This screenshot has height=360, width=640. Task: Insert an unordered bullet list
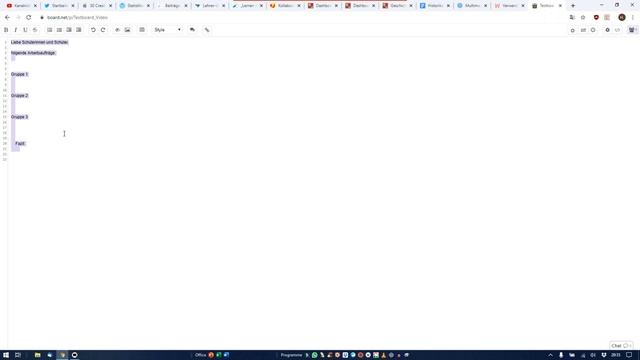click(59, 30)
